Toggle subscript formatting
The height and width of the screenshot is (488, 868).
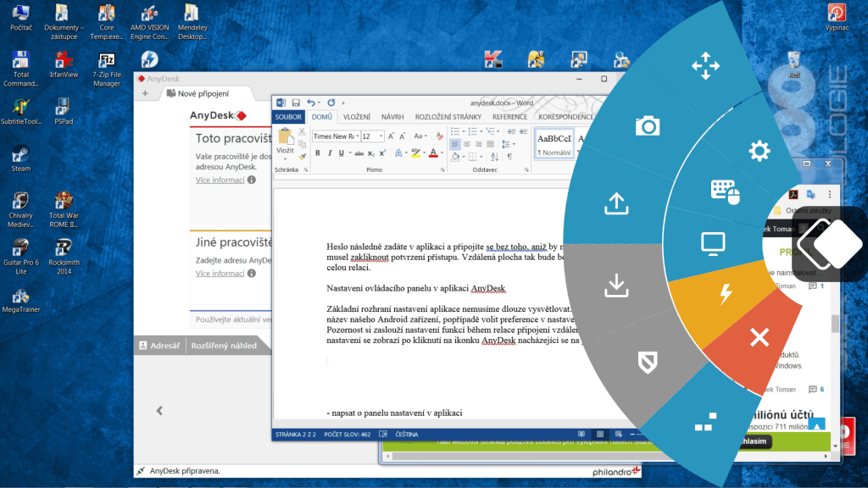[371, 154]
